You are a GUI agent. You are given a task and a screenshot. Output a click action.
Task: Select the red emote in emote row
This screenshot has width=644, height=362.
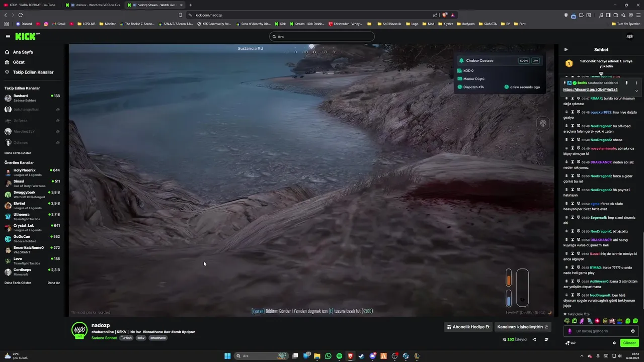coord(597,321)
